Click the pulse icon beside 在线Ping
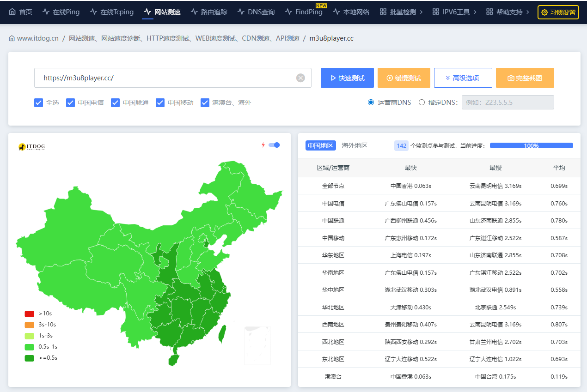This screenshot has width=587, height=392. [46, 12]
